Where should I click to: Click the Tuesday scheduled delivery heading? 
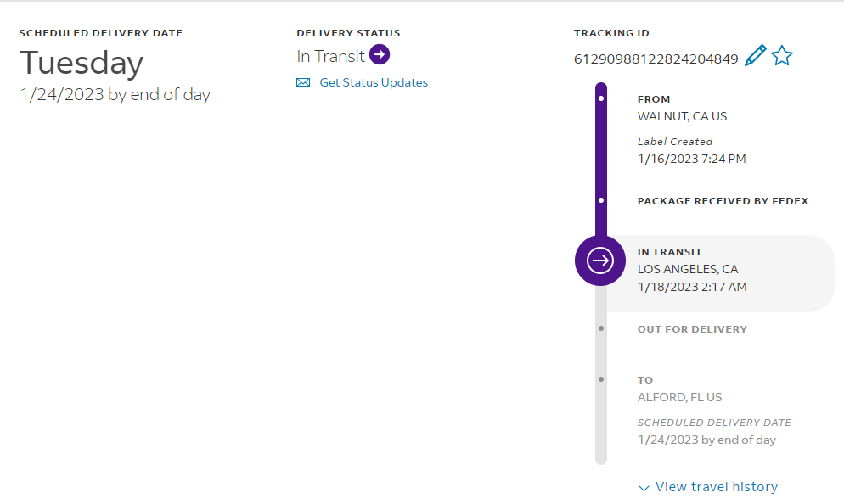click(82, 63)
